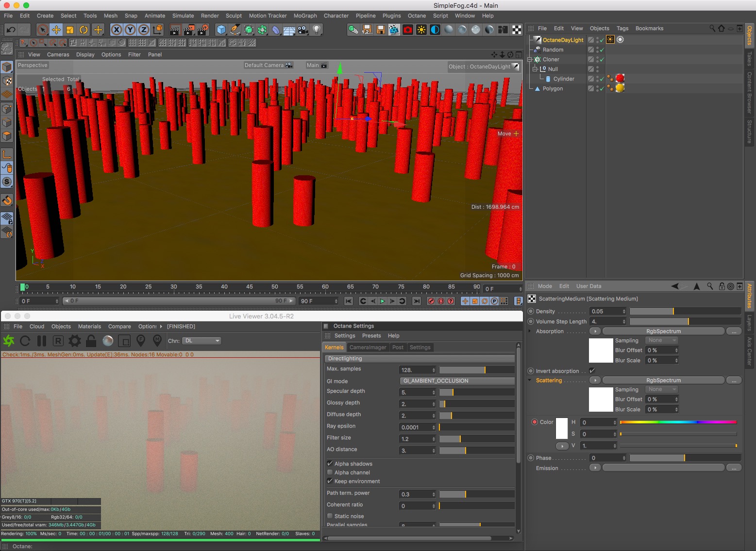756x551 pixels.
Task: Click the Rotate tool icon
Action: click(84, 30)
